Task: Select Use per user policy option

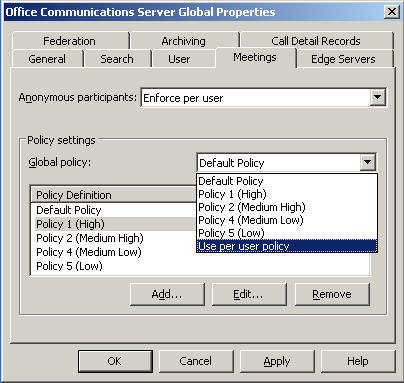Action: 287,246
